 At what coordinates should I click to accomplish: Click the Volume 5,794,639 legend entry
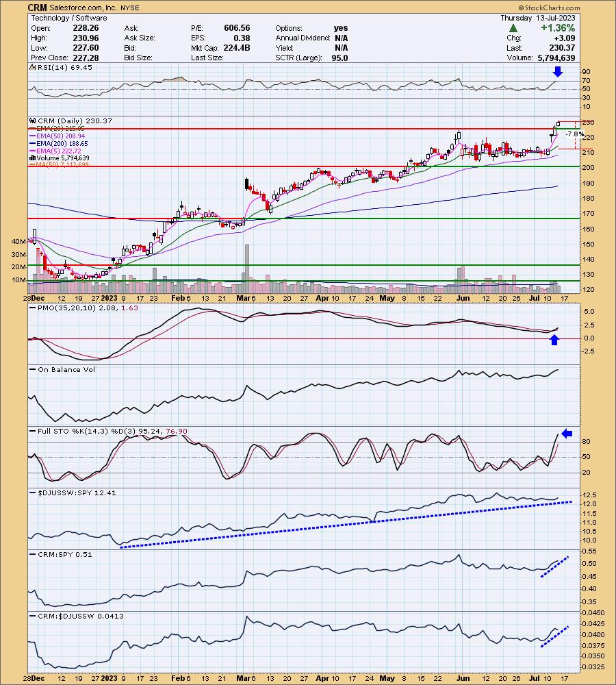point(63,158)
